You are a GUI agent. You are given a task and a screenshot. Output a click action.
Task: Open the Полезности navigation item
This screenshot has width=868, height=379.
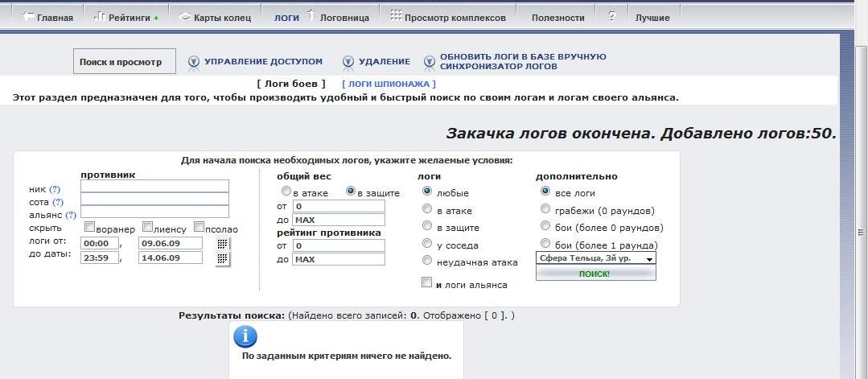558,18
